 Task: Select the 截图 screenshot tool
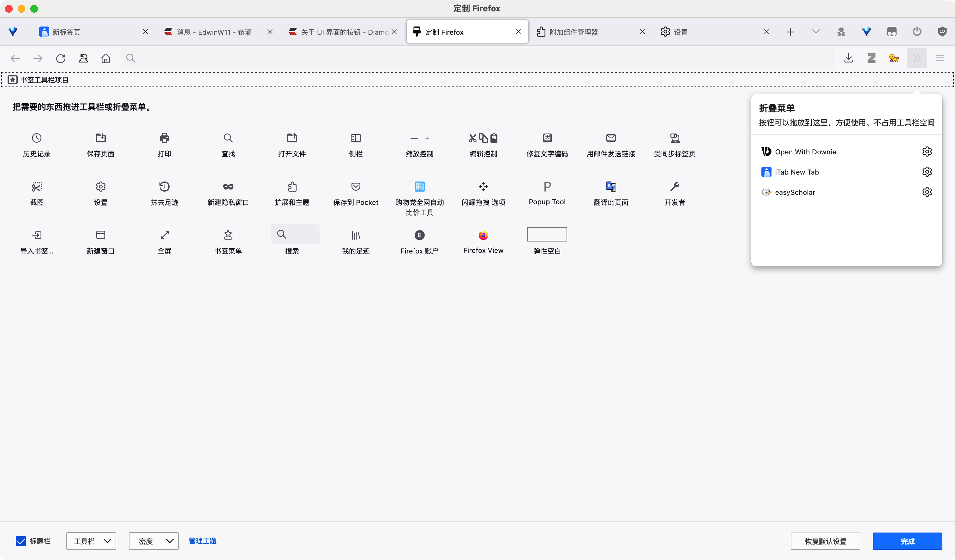point(37,193)
